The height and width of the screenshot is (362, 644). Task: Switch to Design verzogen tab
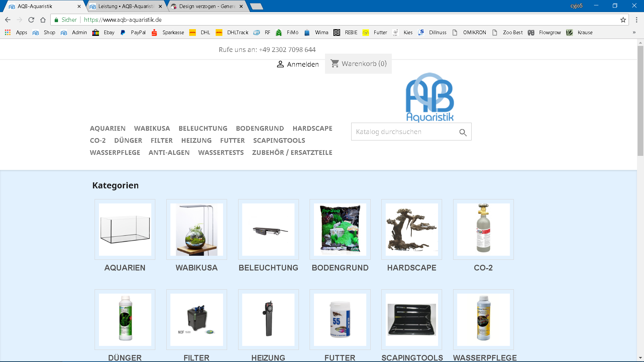(207, 6)
